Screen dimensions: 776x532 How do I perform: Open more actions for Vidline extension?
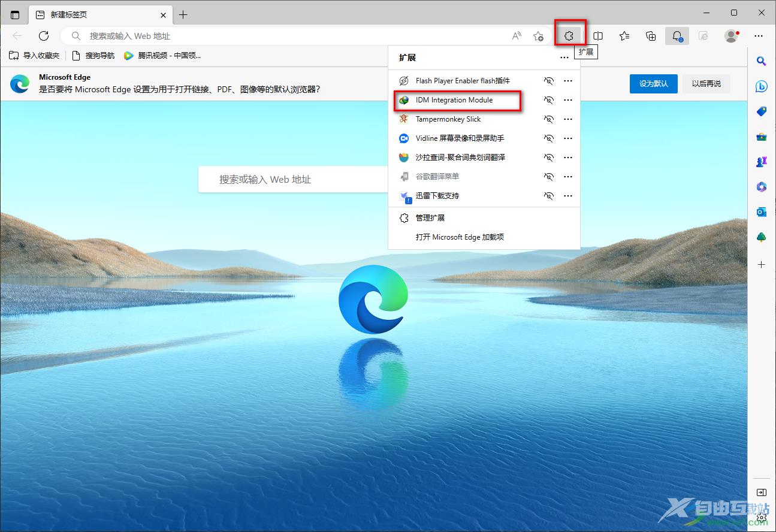(568, 138)
